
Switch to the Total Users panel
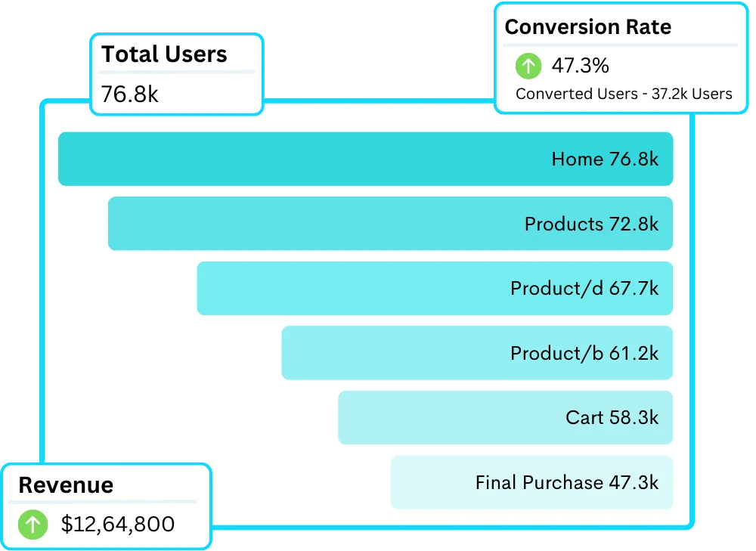pos(164,54)
